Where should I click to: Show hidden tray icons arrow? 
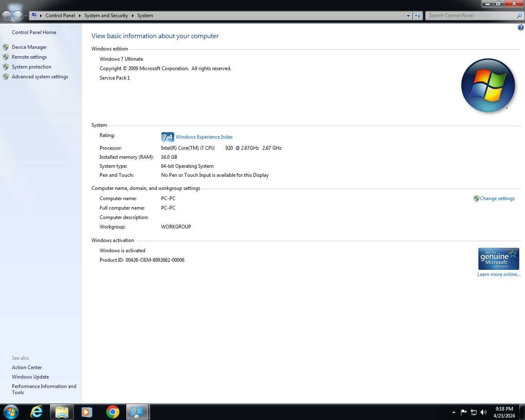coord(454,412)
